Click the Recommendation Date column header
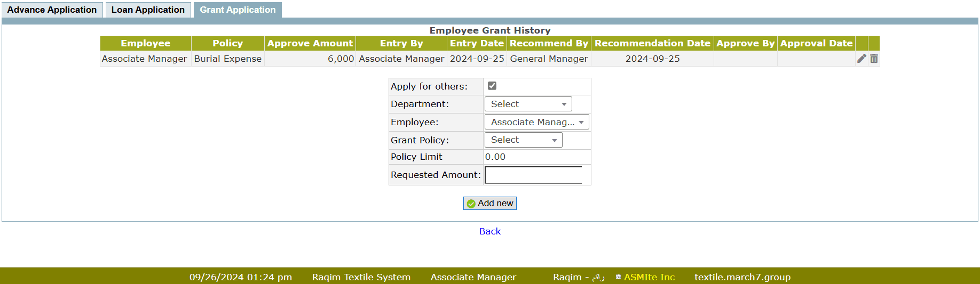Screen dimensions: 980x284 tap(652, 43)
